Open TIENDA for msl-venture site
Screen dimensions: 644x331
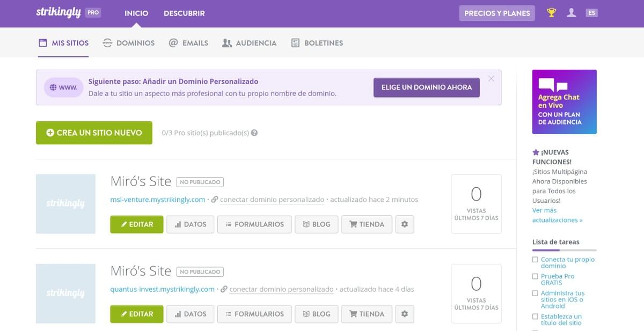click(367, 224)
